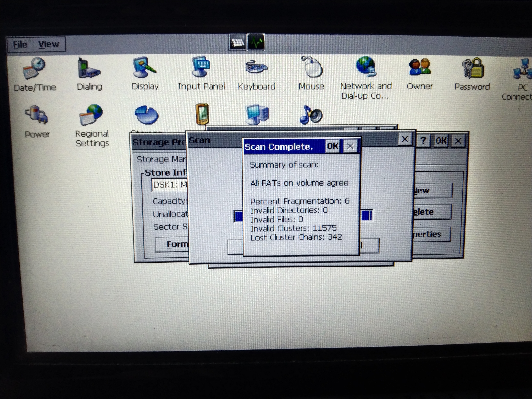
Task: Open the Volume and Sounds speaker icon
Action: (x=311, y=115)
